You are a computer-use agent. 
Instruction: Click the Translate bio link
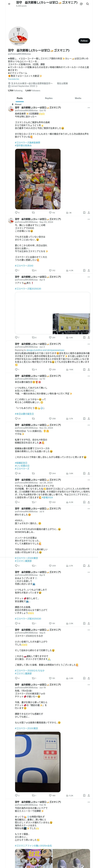pos(14,79)
